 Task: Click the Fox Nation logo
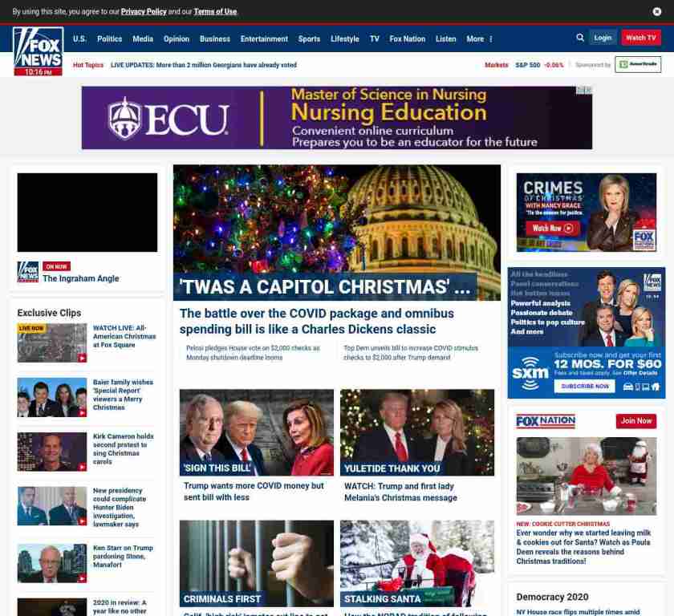pos(546,421)
